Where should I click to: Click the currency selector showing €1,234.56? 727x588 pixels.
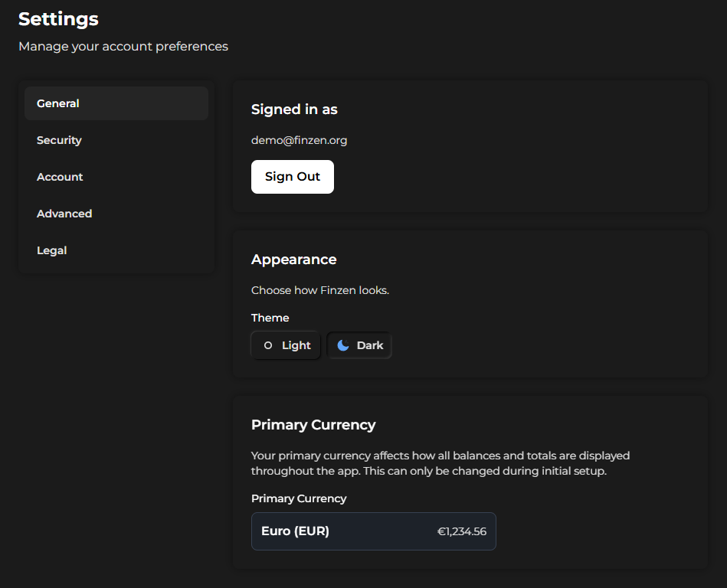pyautogui.click(x=373, y=531)
